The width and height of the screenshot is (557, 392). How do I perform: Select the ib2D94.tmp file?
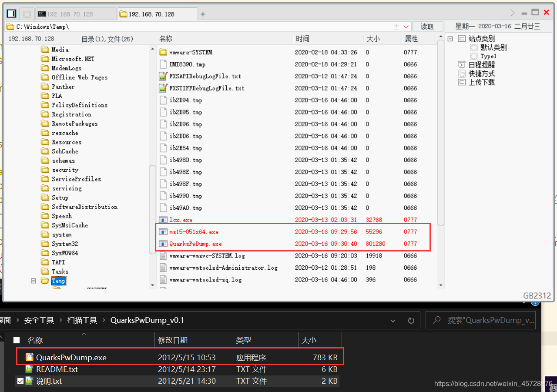click(x=185, y=100)
